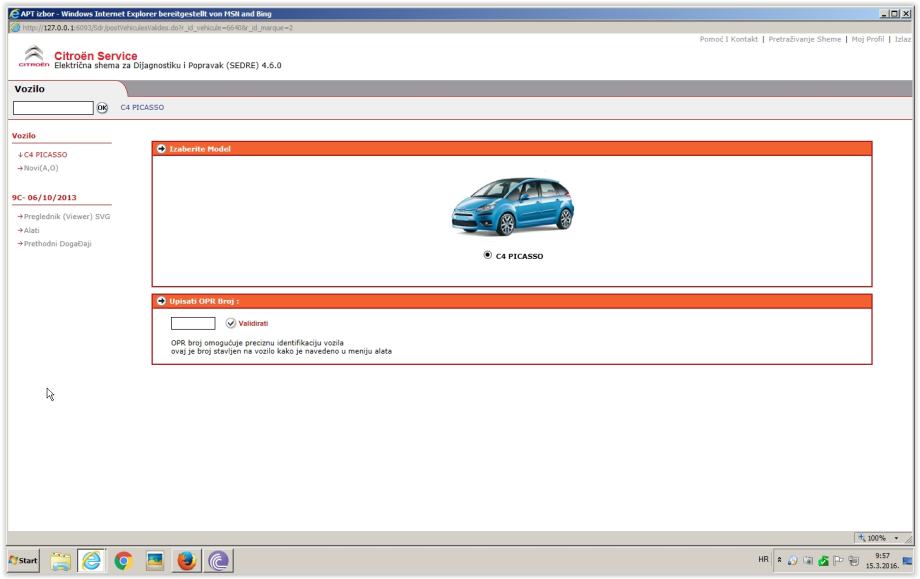Click the green check tray icon
The width and height of the screenshot is (920, 579).
tap(823, 561)
